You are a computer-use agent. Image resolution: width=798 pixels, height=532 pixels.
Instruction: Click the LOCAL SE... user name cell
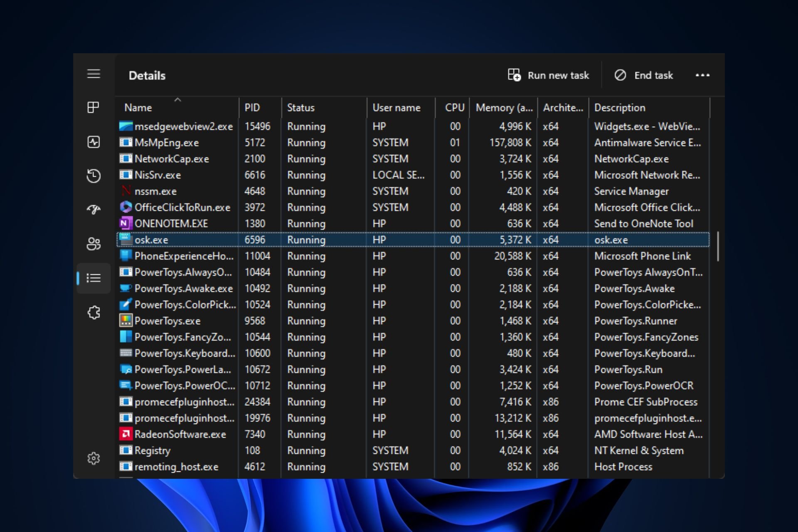[399, 175]
